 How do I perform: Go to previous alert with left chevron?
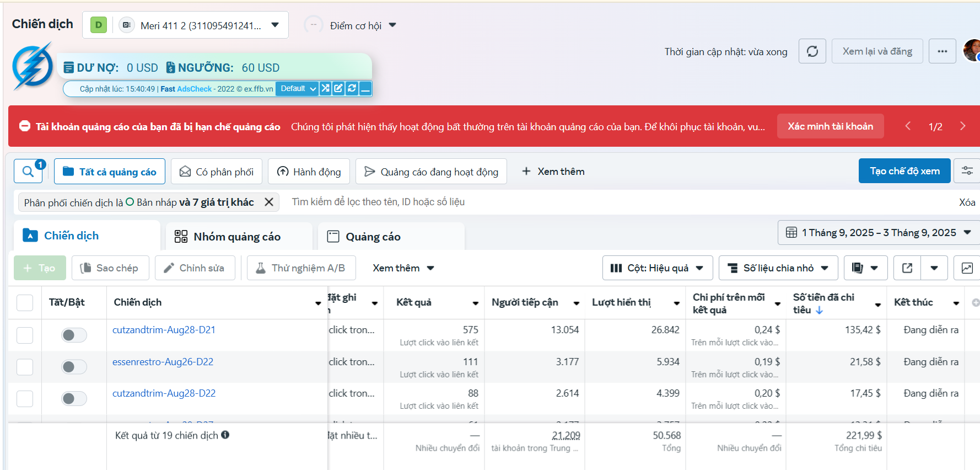pyautogui.click(x=908, y=126)
